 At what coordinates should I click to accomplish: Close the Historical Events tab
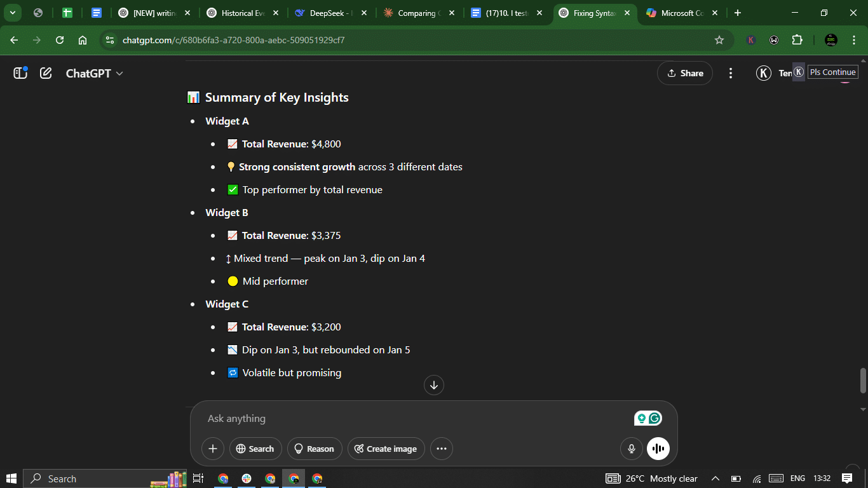(x=275, y=13)
